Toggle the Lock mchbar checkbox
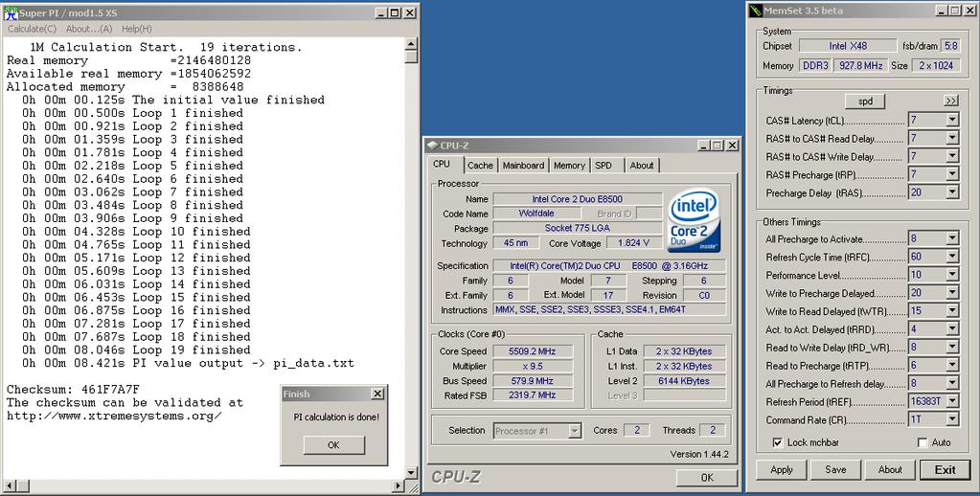This screenshot has height=496, width=980. point(778,442)
